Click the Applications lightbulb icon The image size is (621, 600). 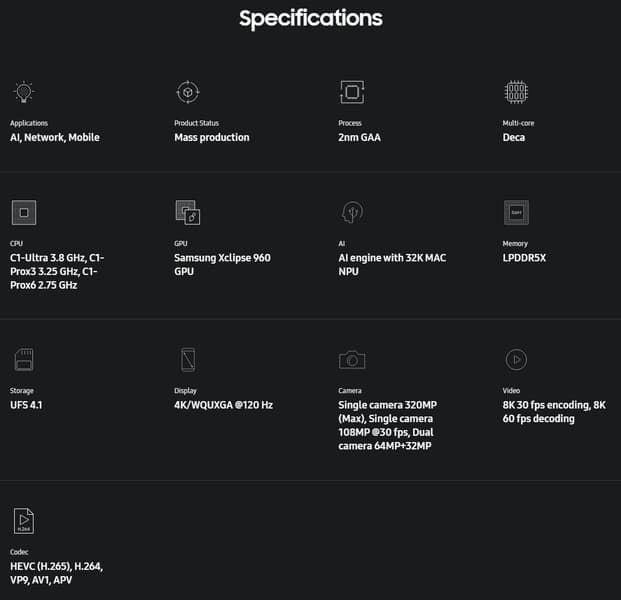tap(24, 92)
